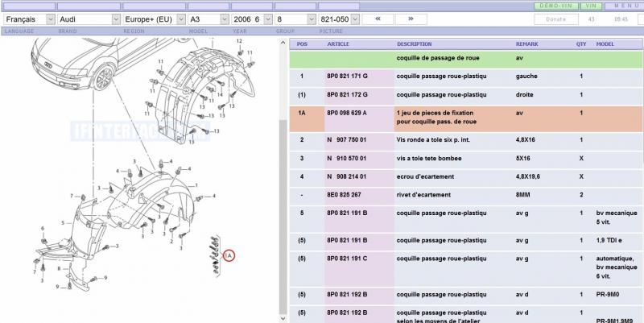This screenshot has height=323, width=644.
Task: Click callout number 8 in diagram
Action: 59,269
